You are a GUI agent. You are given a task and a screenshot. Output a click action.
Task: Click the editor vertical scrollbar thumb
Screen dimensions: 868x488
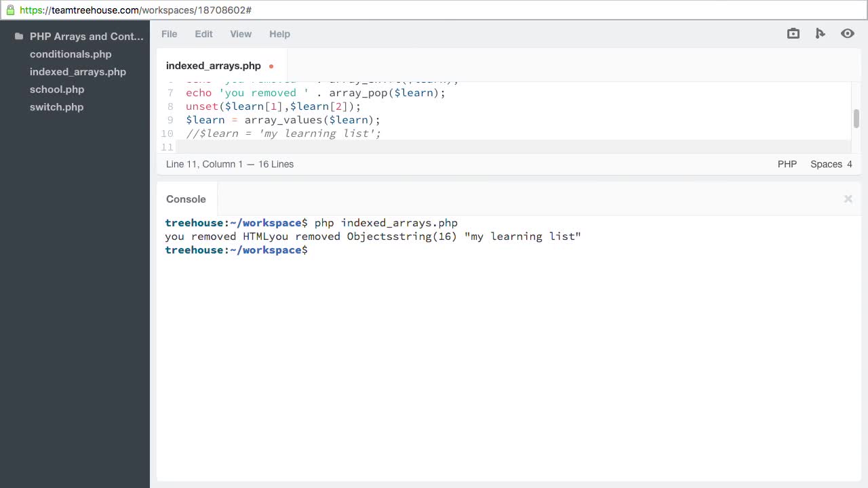coord(856,119)
